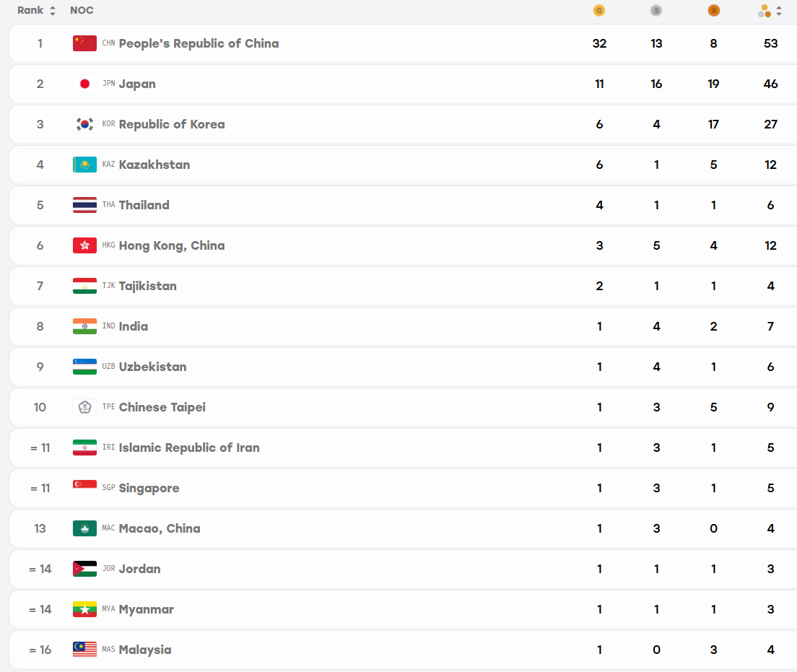Viewport: 797px width, 672px height.
Task: Click the bronze medal column icon
Action: click(x=714, y=10)
